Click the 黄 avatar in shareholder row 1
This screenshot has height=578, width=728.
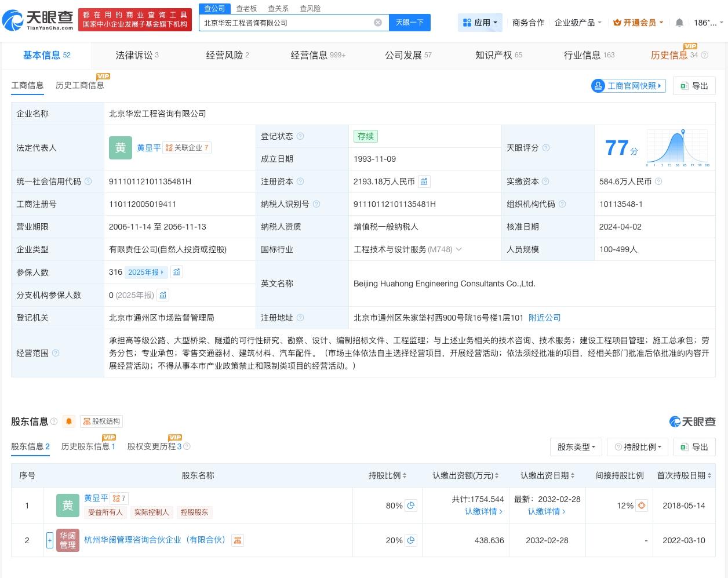[68, 506]
